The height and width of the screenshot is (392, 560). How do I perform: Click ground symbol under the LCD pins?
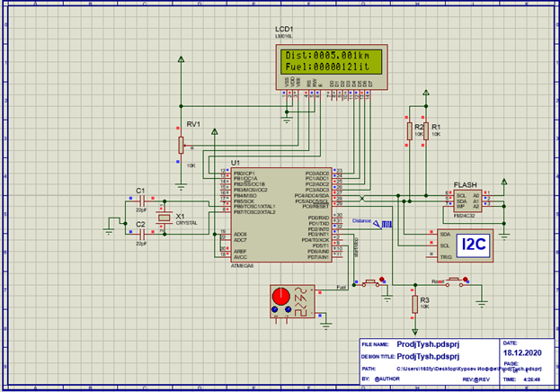coord(287,120)
